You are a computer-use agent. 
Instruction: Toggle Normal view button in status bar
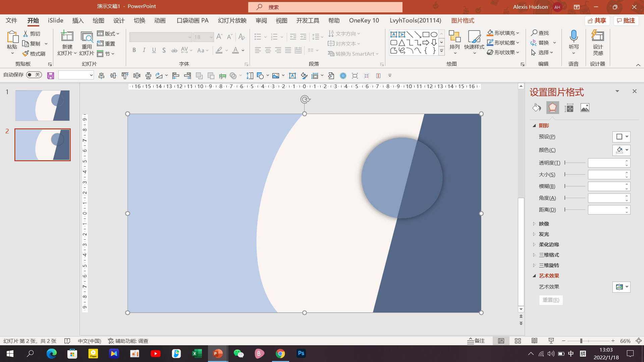click(x=501, y=341)
